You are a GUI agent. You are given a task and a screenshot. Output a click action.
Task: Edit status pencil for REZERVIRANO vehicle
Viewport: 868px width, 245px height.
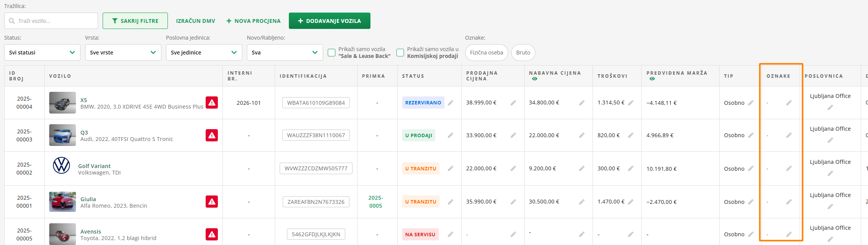click(x=451, y=102)
